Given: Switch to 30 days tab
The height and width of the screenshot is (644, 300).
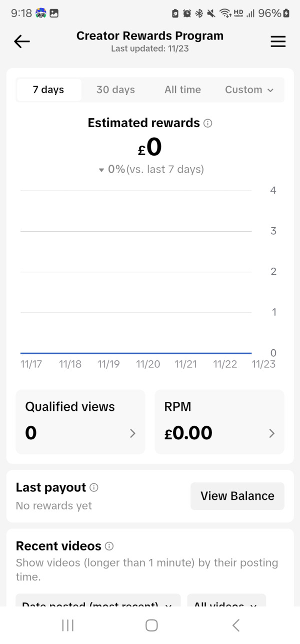Looking at the screenshot, I should [x=115, y=90].
